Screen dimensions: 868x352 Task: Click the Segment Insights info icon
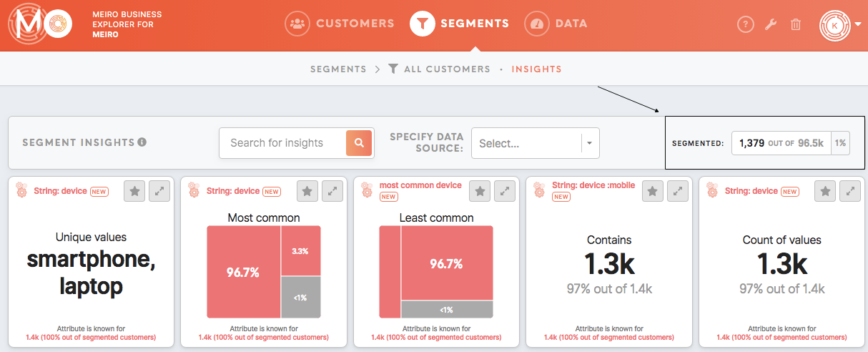(142, 142)
